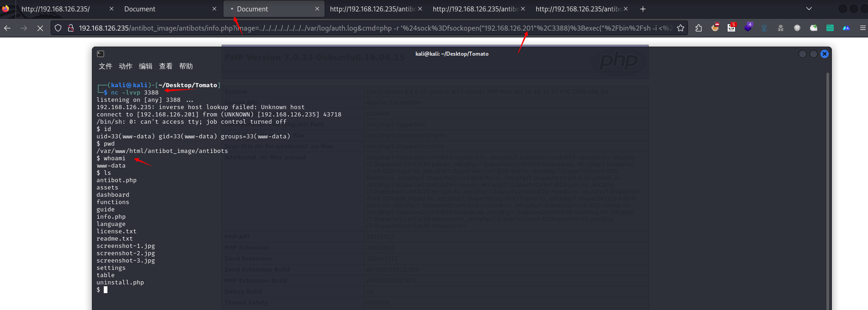Click 'antibot.php' in the ls output
The image size is (868, 310).
117,180
